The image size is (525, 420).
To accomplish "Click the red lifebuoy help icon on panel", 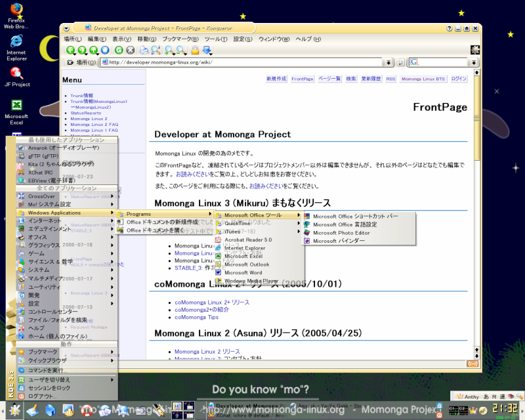I will pos(87,410).
